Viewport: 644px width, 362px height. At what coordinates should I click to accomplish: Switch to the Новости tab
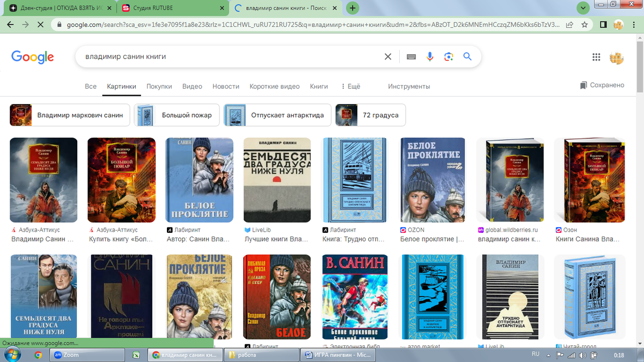(x=226, y=86)
